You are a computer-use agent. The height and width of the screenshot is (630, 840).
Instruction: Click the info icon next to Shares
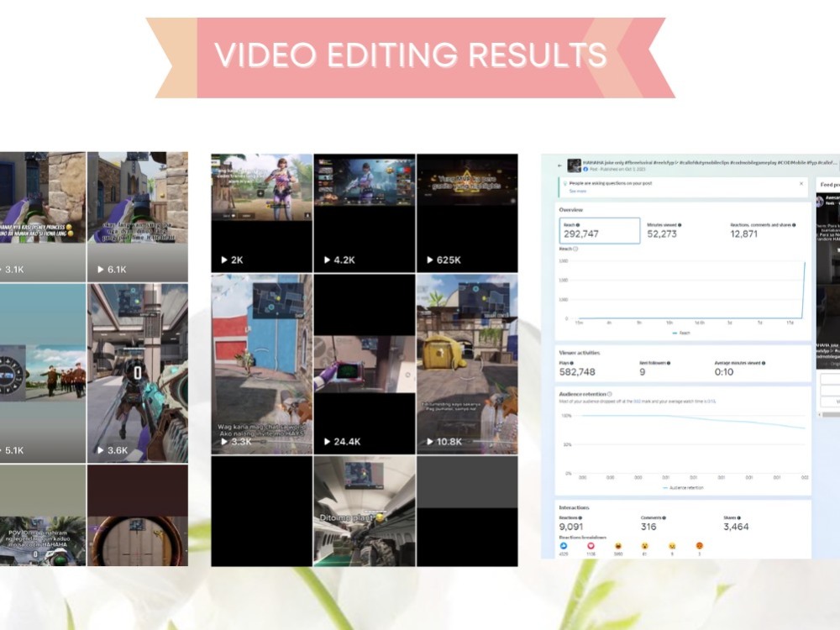tap(738, 518)
